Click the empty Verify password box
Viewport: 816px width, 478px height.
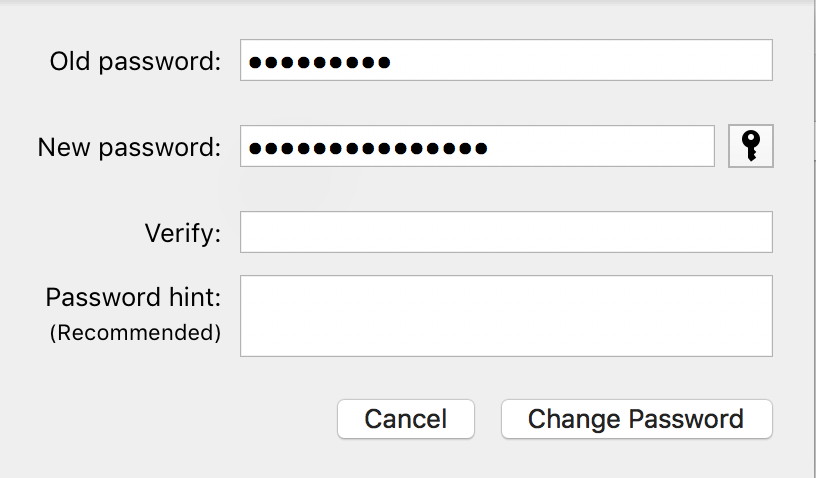click(506, 233)
